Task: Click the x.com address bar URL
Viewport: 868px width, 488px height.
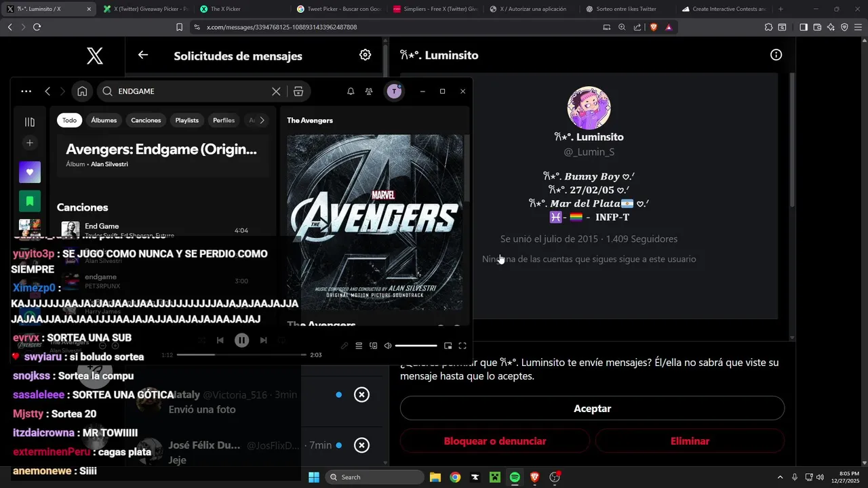Action: (x=281, y=27)
